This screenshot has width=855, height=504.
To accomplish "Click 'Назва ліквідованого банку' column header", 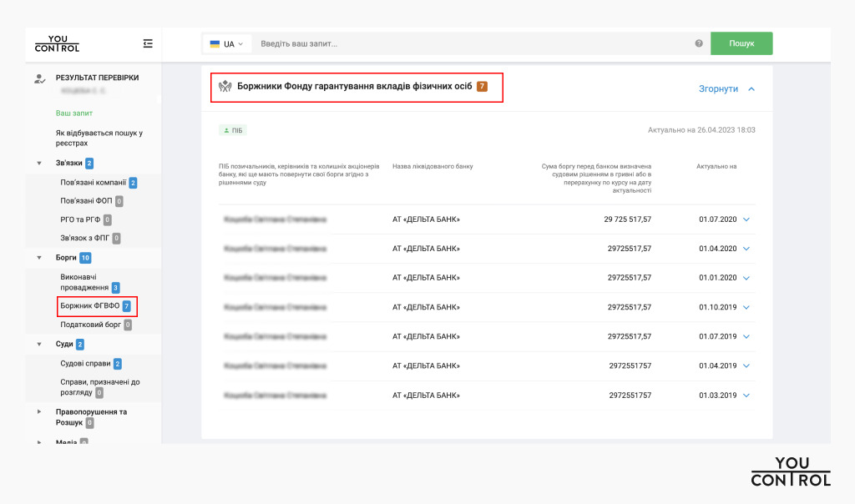I will tap(433, 167).
